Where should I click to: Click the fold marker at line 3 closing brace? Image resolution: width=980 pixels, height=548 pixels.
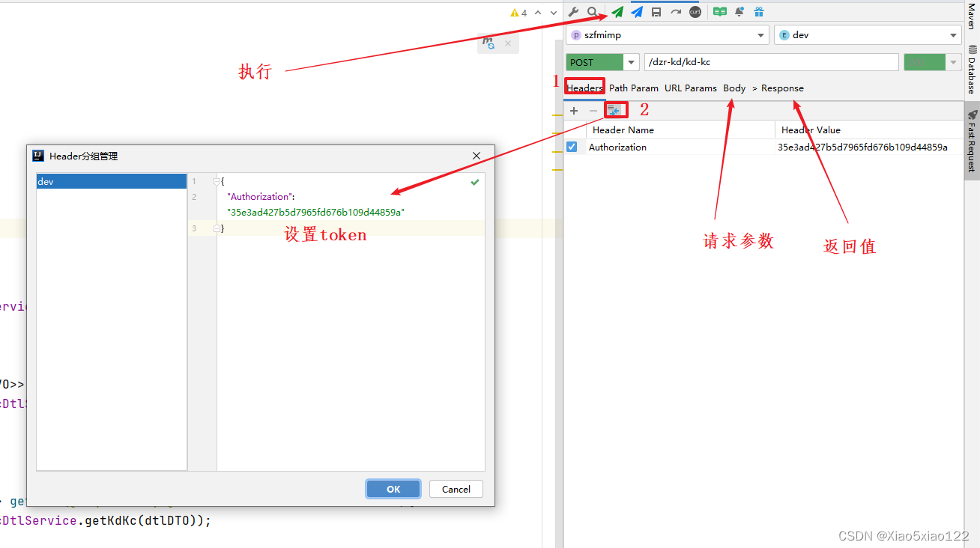(217, 228)
